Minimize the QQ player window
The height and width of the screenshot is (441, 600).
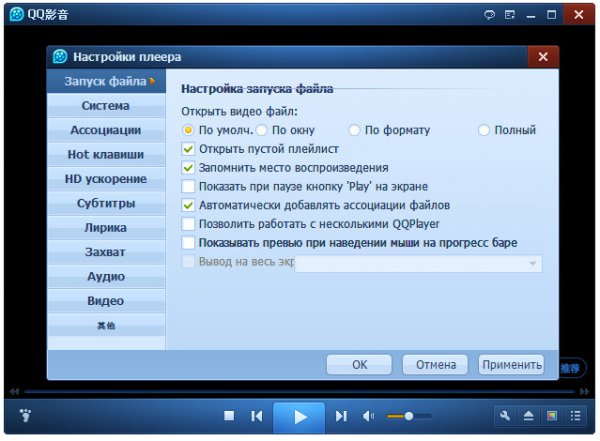click(531, 15)
